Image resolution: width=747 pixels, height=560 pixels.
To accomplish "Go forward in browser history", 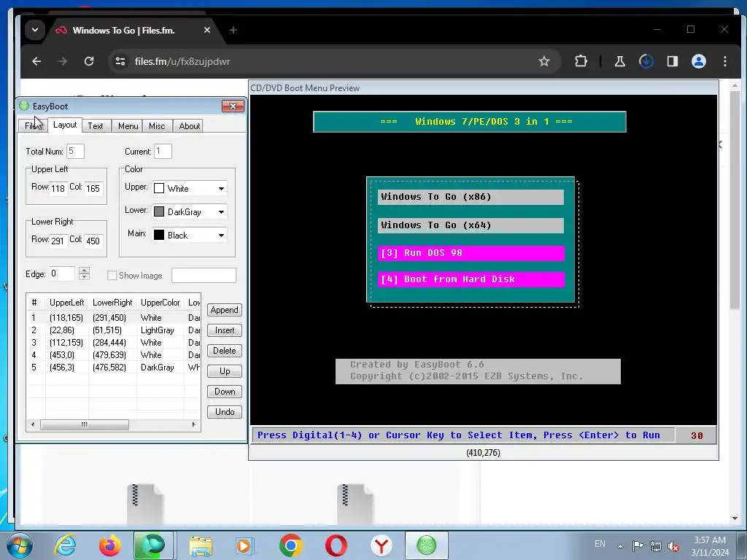I will click(x=63, y=61).
